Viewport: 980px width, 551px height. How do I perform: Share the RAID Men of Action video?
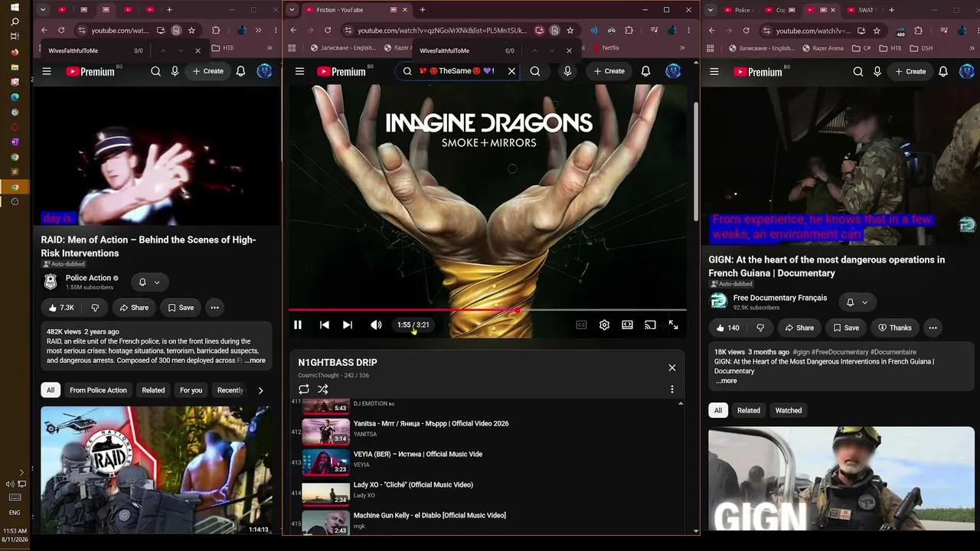(x=134, y=308)
